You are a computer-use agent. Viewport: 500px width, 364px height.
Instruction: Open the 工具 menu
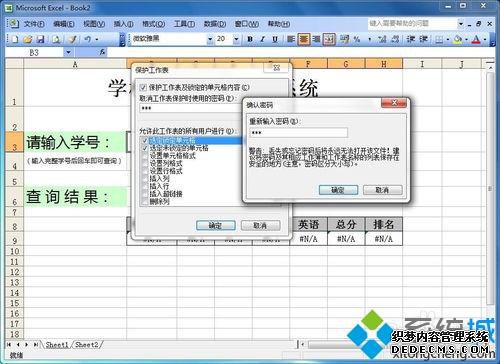point(184,24)
